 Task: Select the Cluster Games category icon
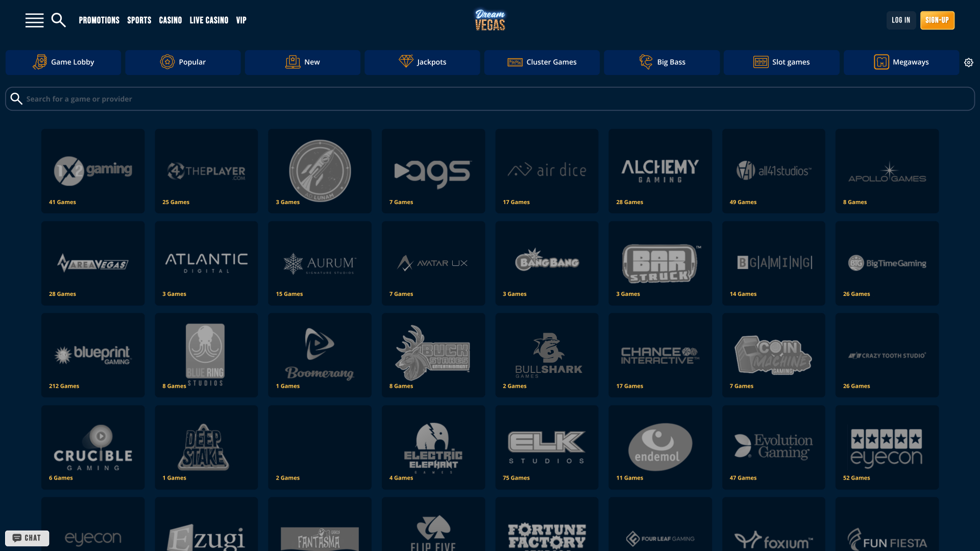(516, 62)
